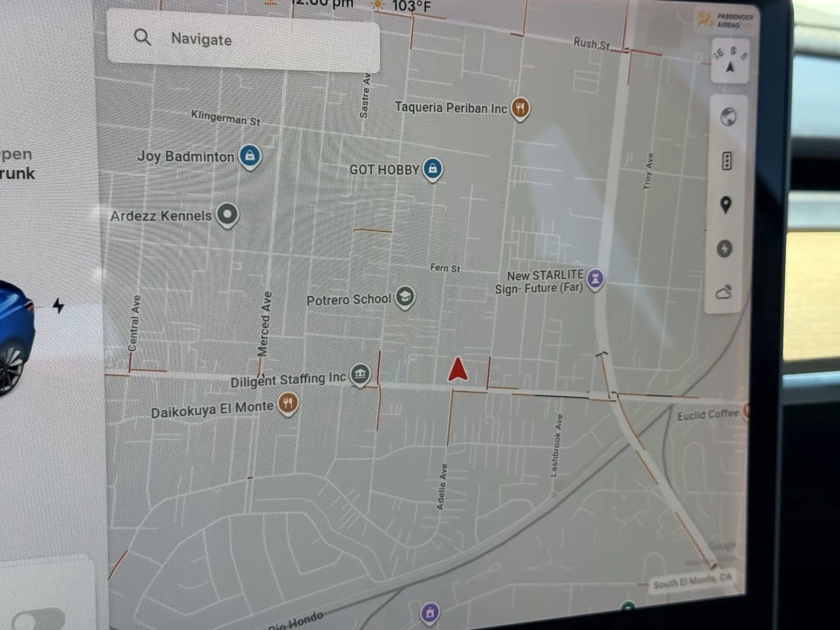Select the New STARLITE Sign marker
840x630 pixels.
click(x=594, y=279)
